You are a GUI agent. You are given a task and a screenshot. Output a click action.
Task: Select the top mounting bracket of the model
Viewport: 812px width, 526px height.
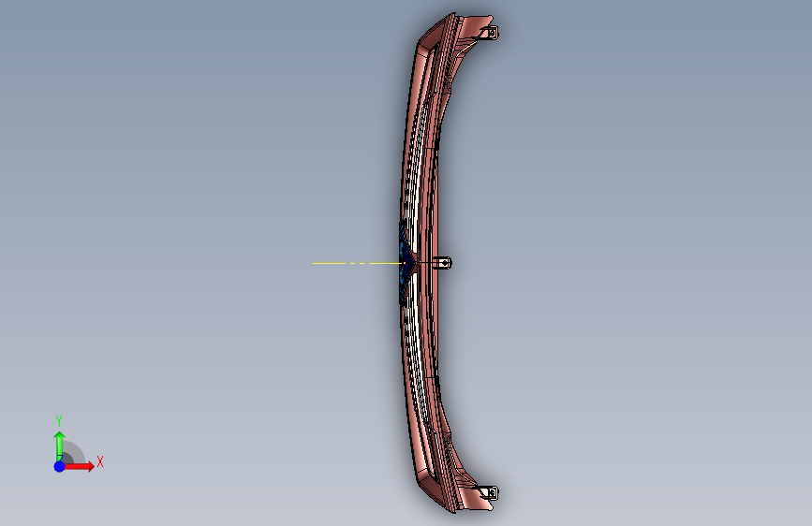[490, 33]
